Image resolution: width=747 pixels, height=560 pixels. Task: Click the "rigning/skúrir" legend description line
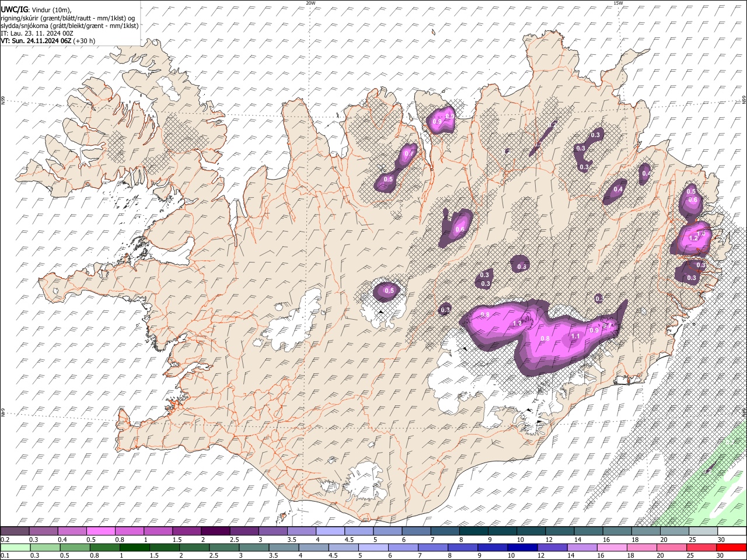[68, 18]
